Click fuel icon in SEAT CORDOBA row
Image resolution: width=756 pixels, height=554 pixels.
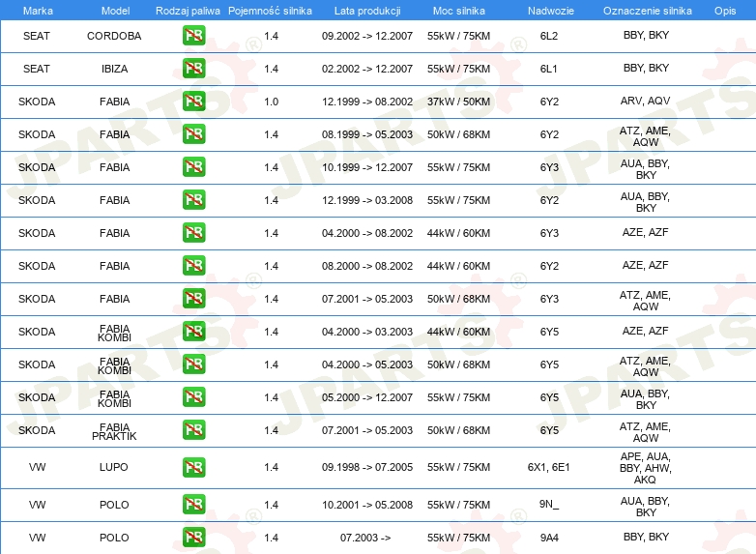tap(193, 36)
